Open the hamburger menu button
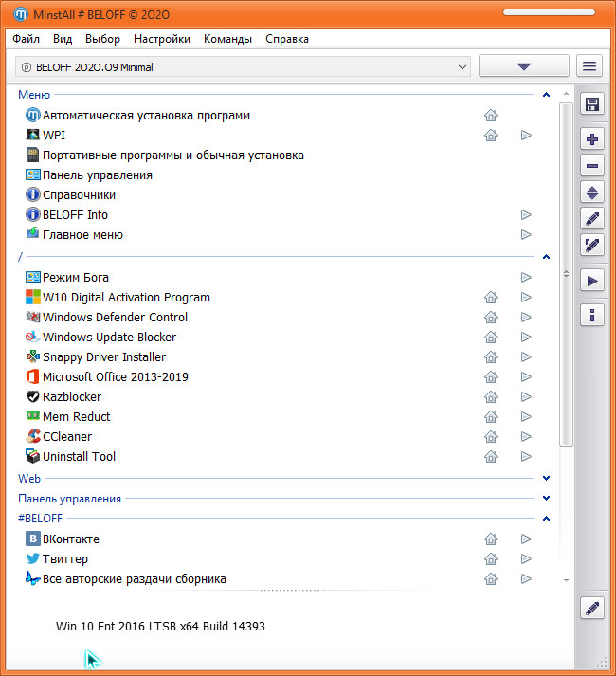 tap(589, 66)
